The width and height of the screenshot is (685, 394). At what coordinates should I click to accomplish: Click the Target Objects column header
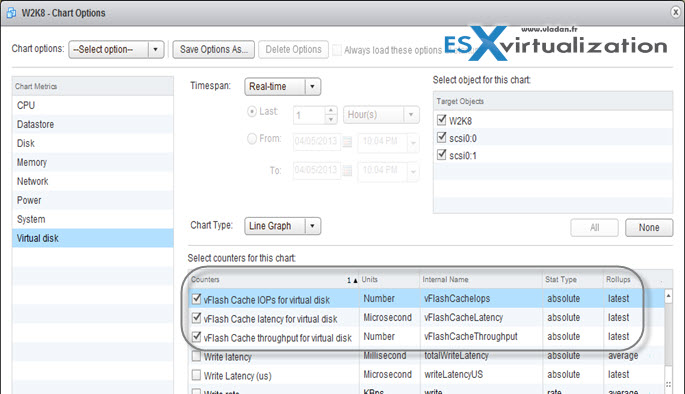[x=553, y=101]
